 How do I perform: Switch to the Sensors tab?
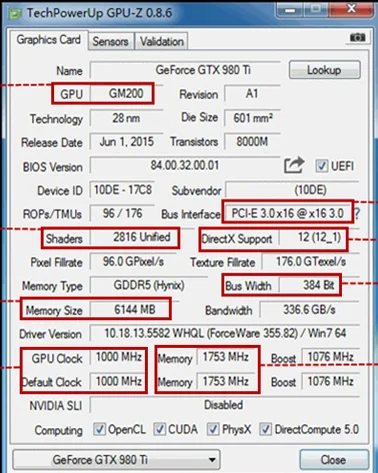111,41
